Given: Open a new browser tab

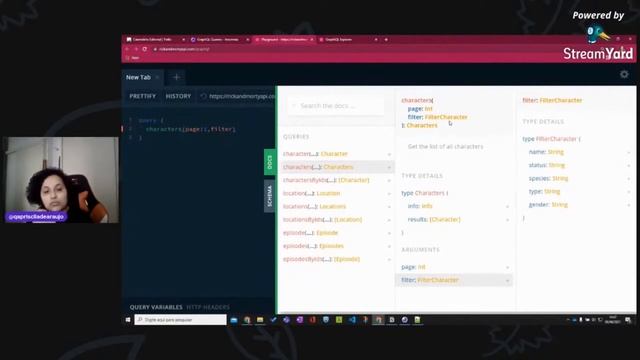Looking at the screenshot, I should tap(386, 40).
